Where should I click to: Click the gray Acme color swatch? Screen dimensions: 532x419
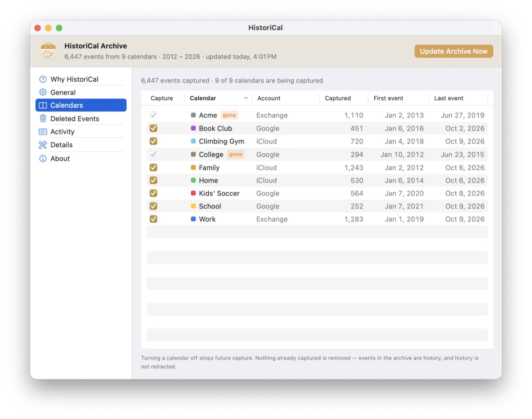pos(193,115)
